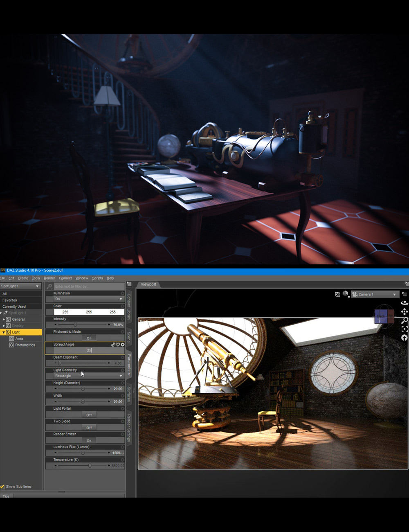Open the viewport options menu icon

(405, 294)
